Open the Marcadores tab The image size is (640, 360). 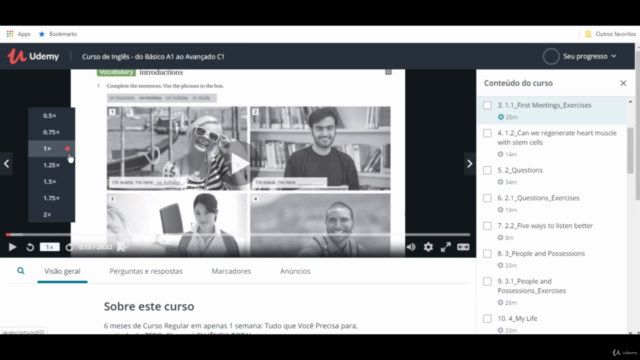click(x=231, y=271)
